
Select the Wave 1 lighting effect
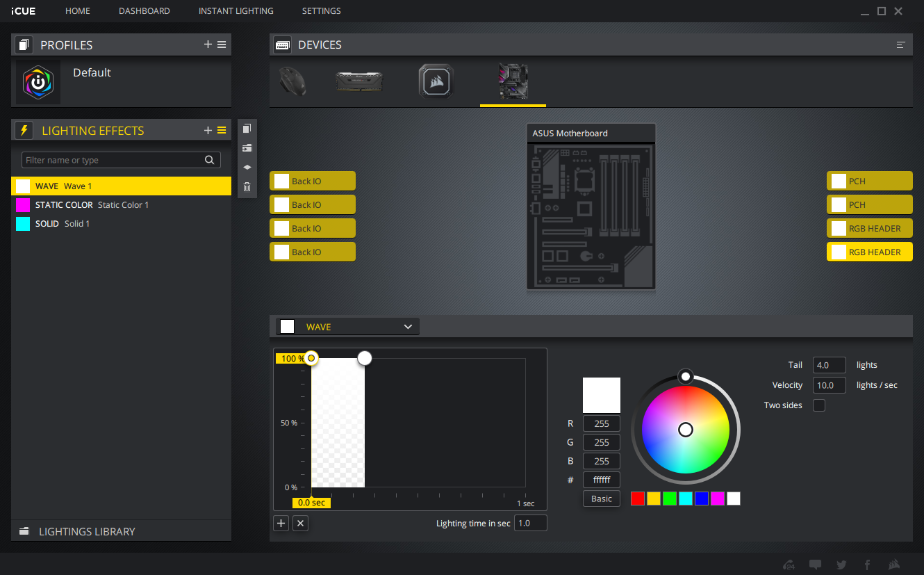[x=121, y=186]
